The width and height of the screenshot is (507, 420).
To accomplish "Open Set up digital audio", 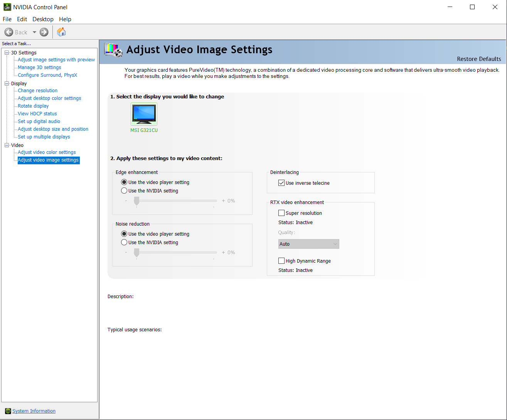I will (39, 121).
